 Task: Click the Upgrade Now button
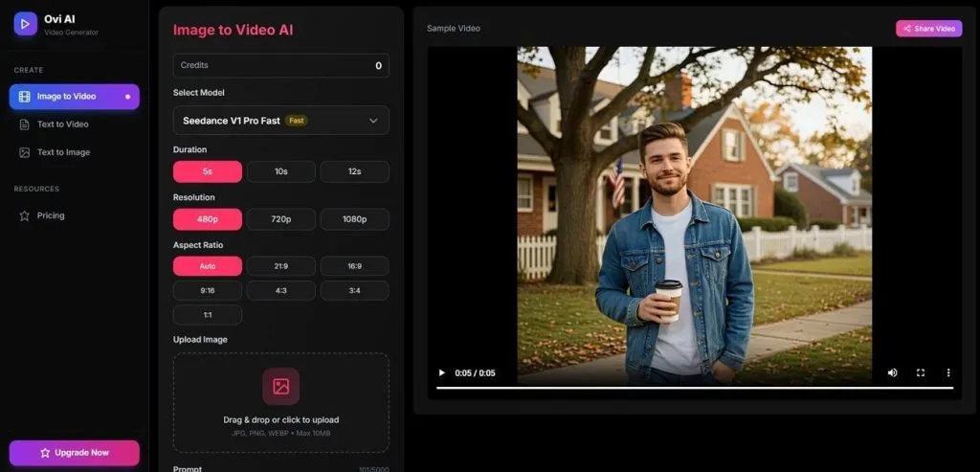click(75, 453)
